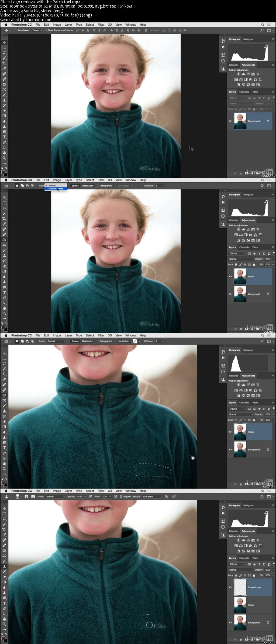
Task: Select Crop tool in the 00:01:10 frame toolbar
Action: coord(4,219)
